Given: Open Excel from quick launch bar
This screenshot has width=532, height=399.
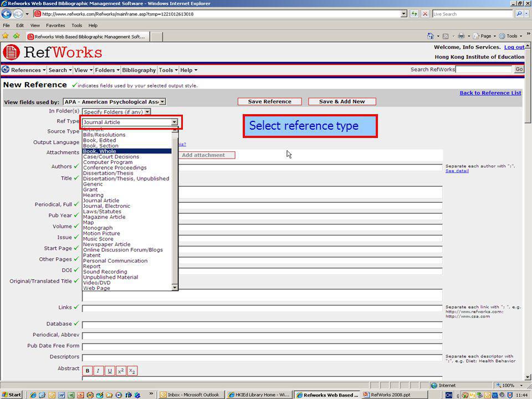Looking at the screenshot, I should click(x=71, y=395).
